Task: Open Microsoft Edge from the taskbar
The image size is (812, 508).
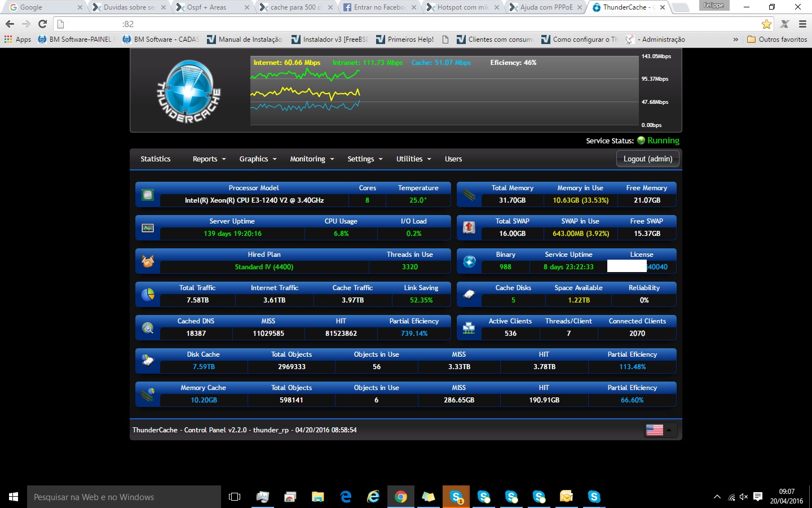Action: click(x=346, y=497)
